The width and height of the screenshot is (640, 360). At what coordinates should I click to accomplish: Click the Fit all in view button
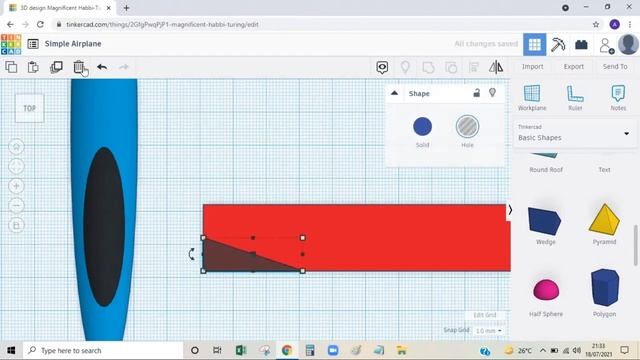point(17,167)
